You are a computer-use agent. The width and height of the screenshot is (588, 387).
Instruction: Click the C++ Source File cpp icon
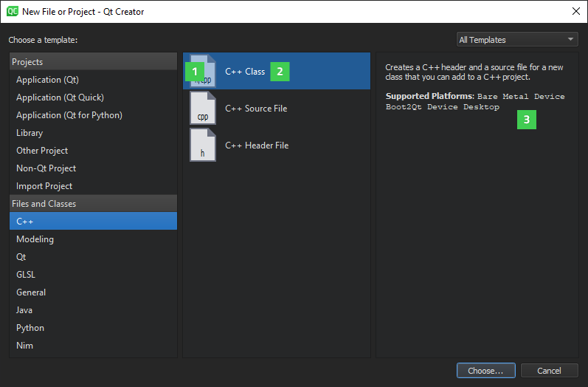click(203, 109)
